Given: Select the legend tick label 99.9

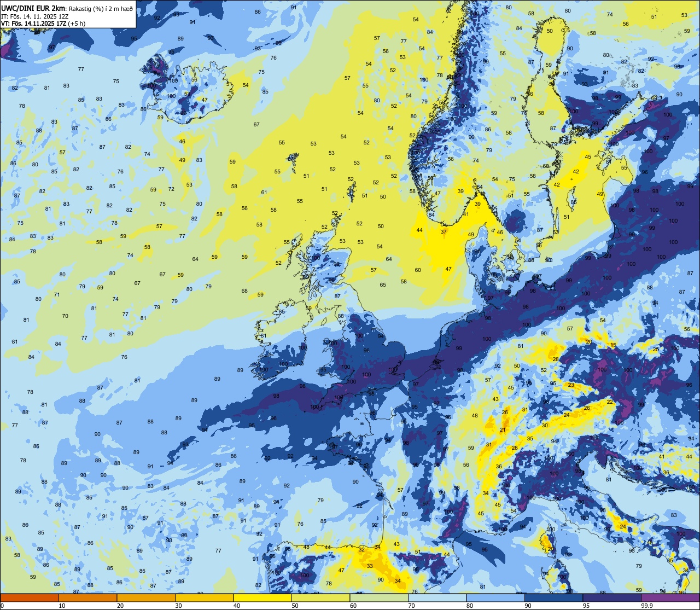Looking at the screenshot, I should (x=646, y=606).
